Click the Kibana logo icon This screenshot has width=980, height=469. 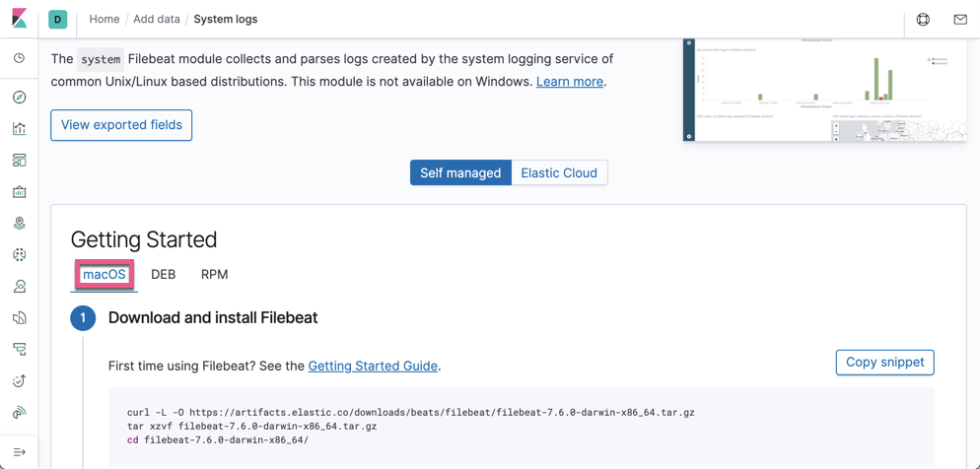tap(20, 19)
